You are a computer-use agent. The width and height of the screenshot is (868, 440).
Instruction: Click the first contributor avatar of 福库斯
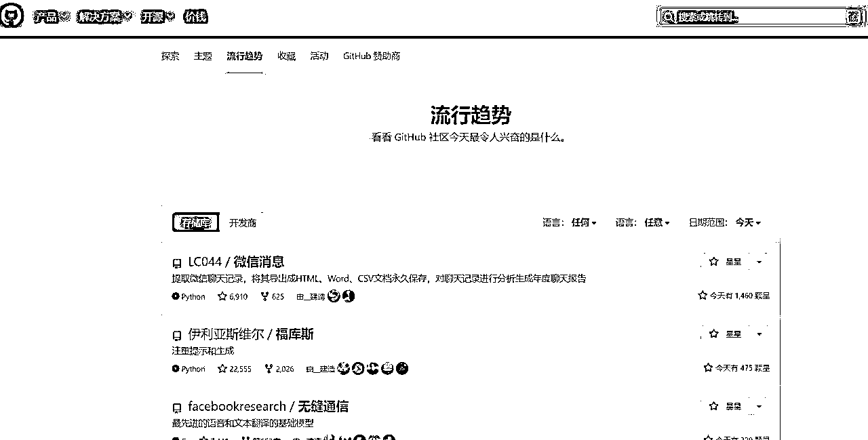coord(344,369)
